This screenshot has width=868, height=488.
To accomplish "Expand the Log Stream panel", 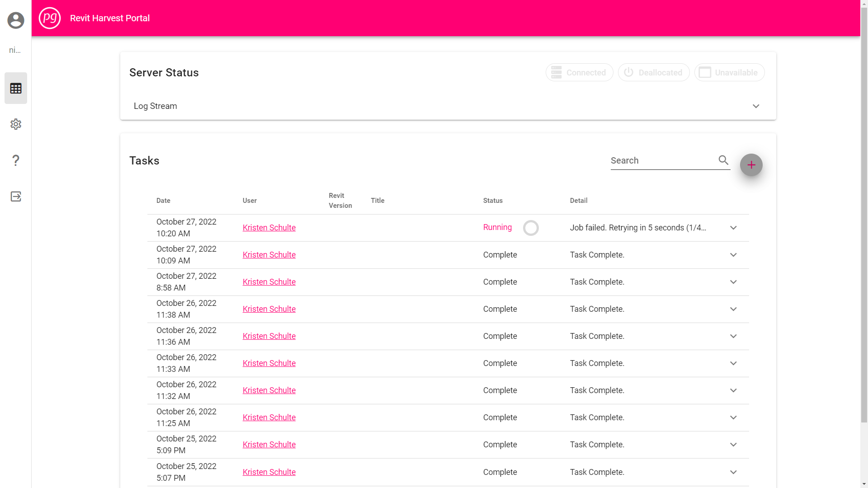I will click(x=755, y=106).
